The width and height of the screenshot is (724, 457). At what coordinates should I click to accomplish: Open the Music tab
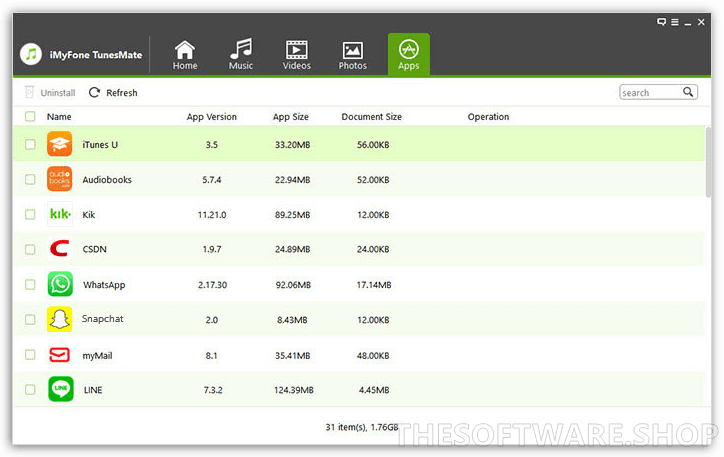pyautogui.click(x=241, y=55)
